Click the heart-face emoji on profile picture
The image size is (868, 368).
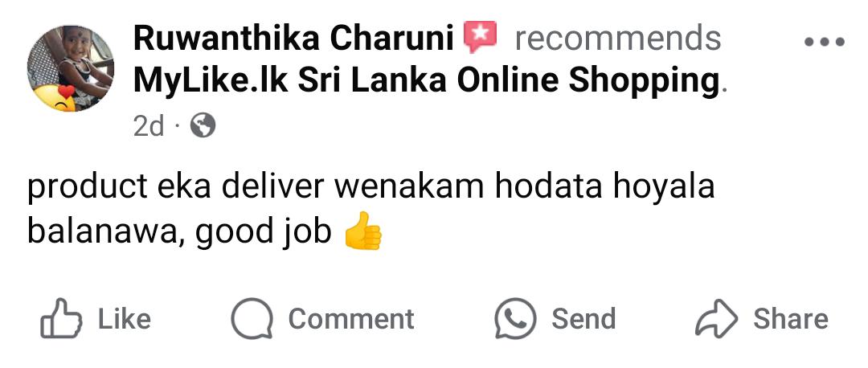tap(56, 99)
